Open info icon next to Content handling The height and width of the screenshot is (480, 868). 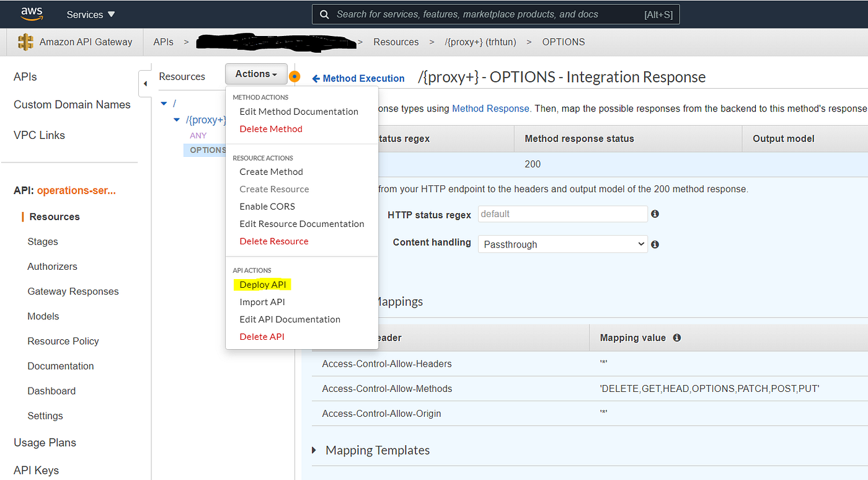coord(655,244)
